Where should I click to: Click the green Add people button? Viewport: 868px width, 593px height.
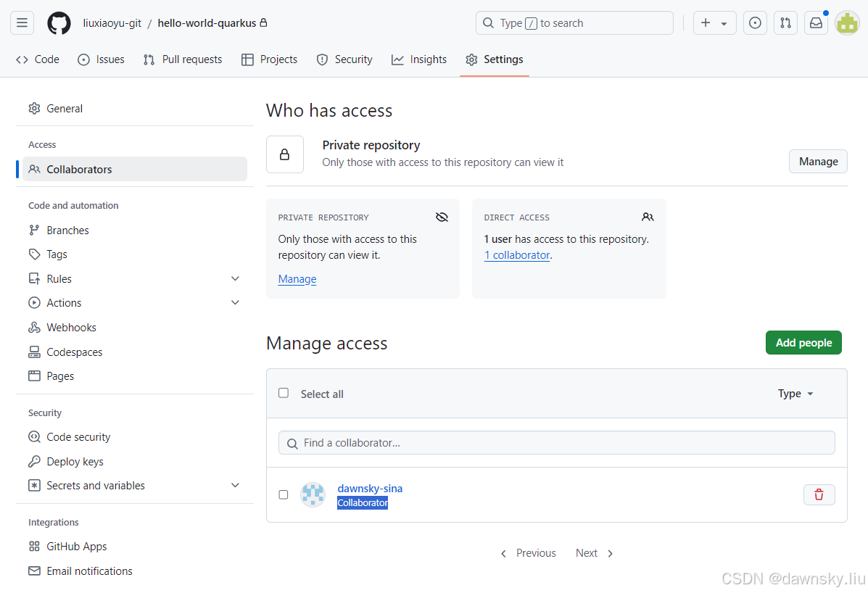tap(803, 342)
